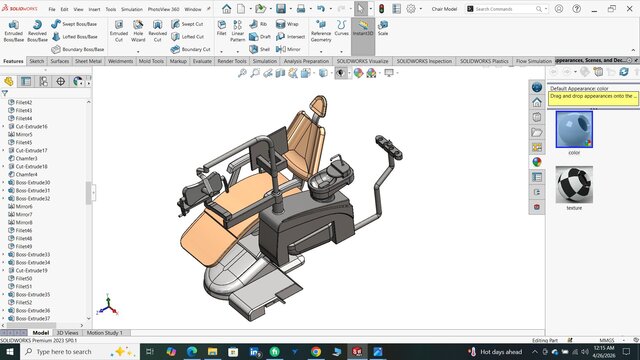Viewport: 640px width, 360px height.
Task: Select the Revolved Boss/Base tool
Action: (38, 31)
